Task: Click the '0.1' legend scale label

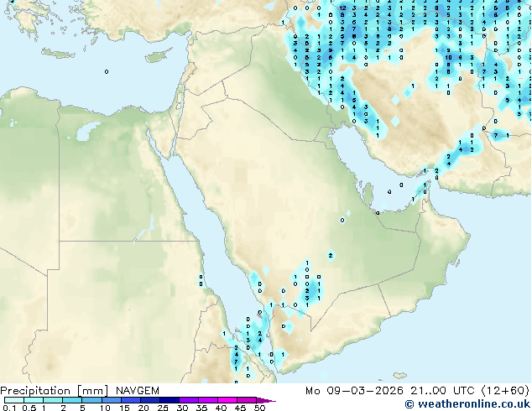Action: pos(9,408)
